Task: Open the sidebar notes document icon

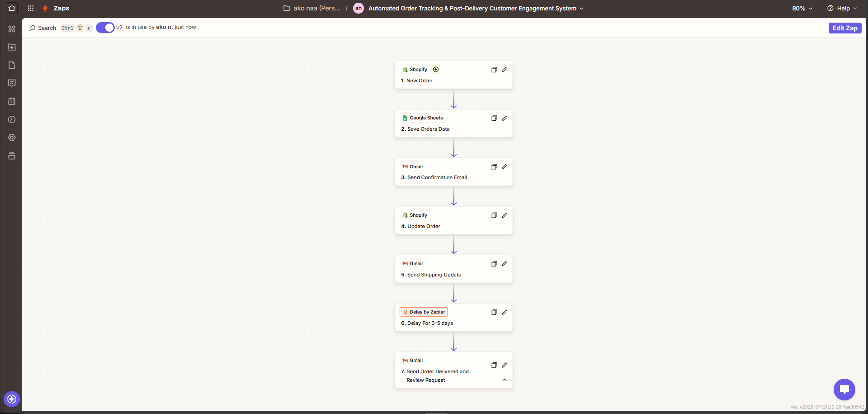Action: (12, 65)
